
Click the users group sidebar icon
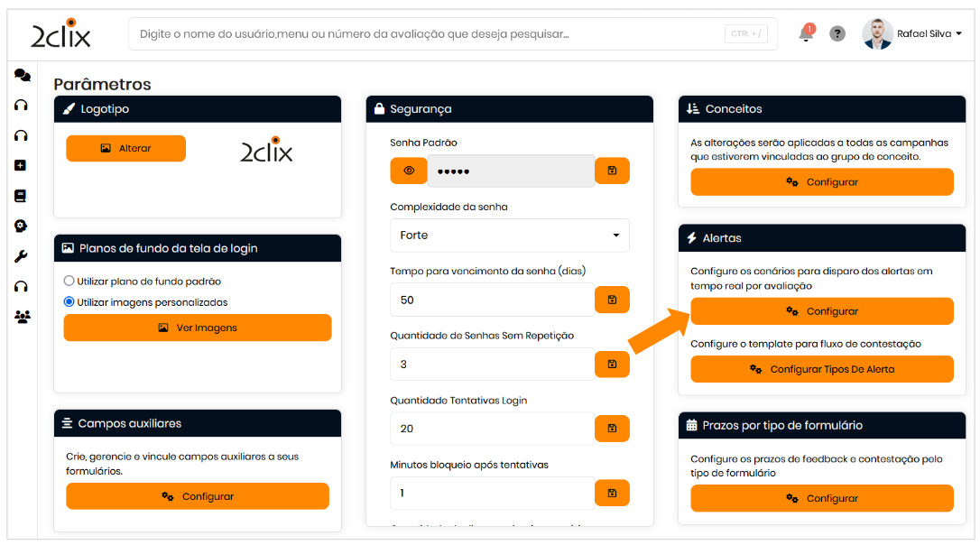click(22, 317)
